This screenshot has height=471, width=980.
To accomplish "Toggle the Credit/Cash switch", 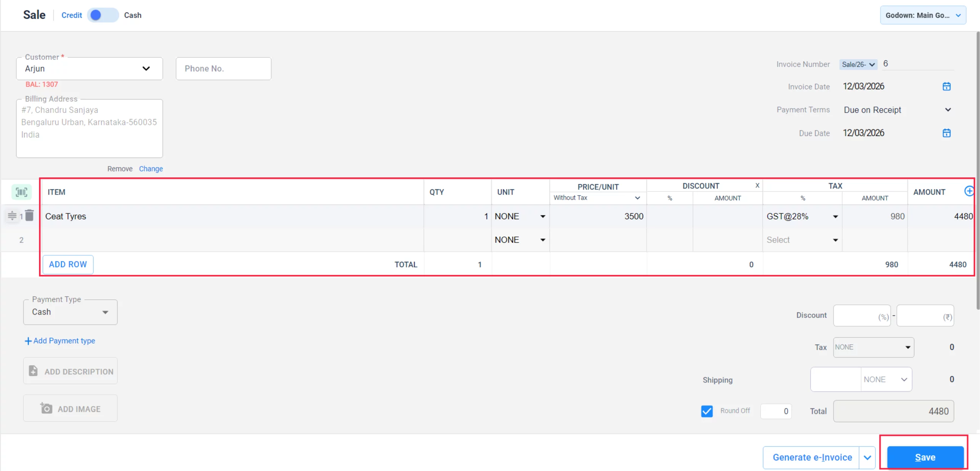I will (103, 15).
